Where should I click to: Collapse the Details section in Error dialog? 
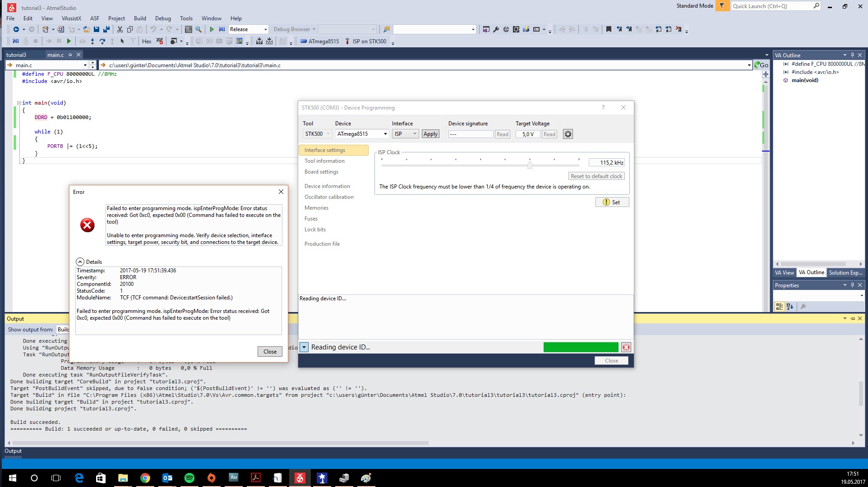[80, 262]
